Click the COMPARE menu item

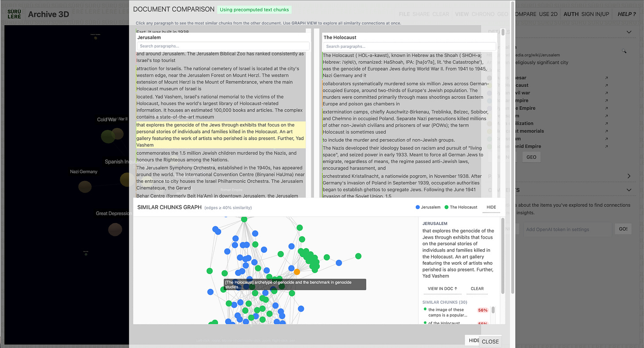[x=525, y=14]
